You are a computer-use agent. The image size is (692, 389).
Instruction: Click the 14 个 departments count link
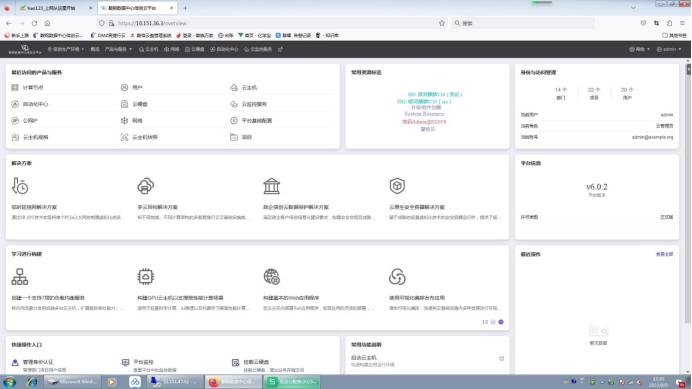pos(561,90)
